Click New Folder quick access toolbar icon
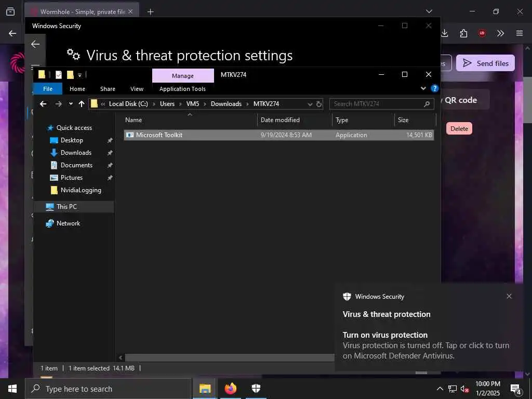Image resolution: width=532 pixels, height=399 pixels. [x=70, y=75]
